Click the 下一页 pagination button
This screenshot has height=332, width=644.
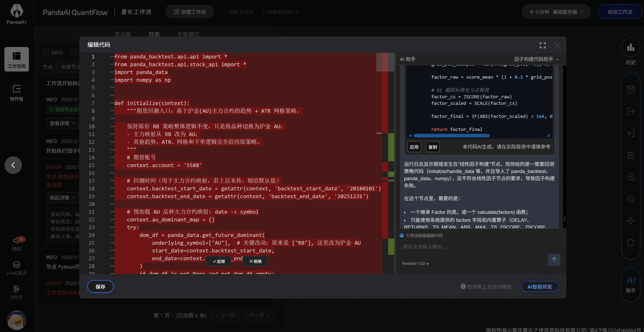tap(259, 315)
